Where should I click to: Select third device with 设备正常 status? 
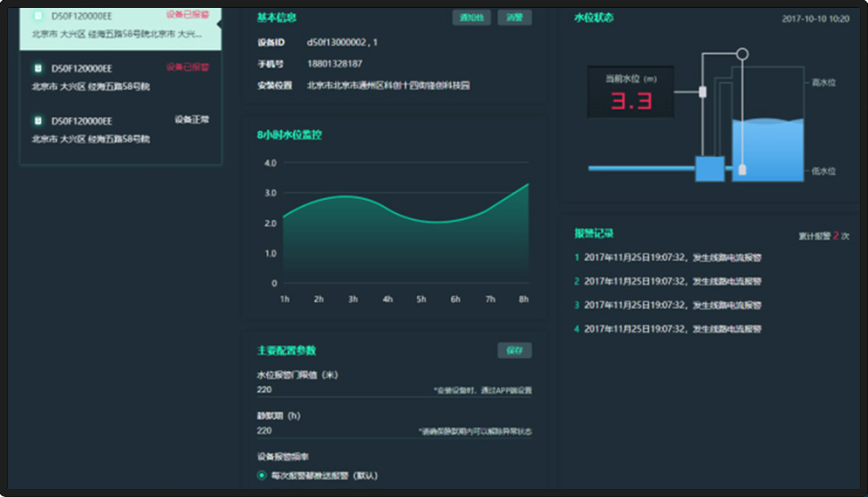pos(121,129)
